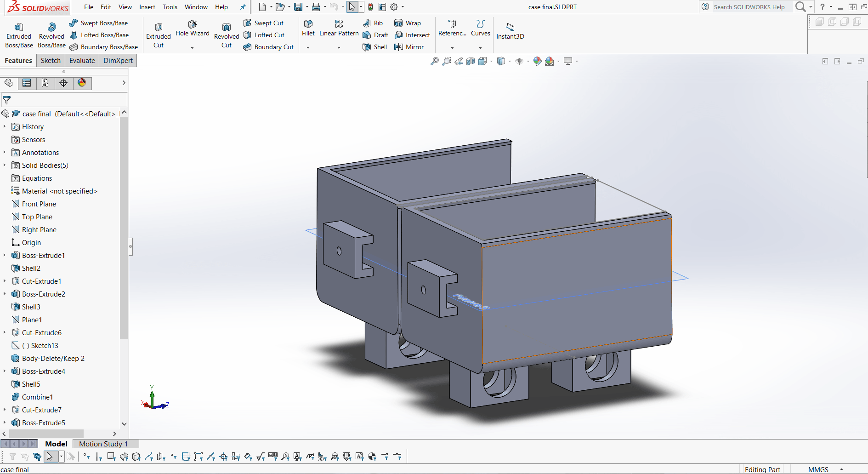
Task: Open the Tools menu
Action: [170, 7]
